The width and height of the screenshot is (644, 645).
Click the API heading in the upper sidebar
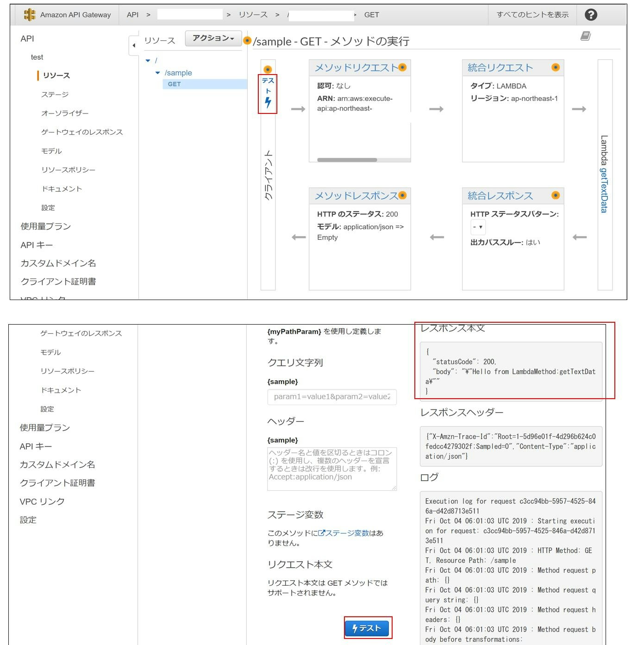[x=27, y=38]
